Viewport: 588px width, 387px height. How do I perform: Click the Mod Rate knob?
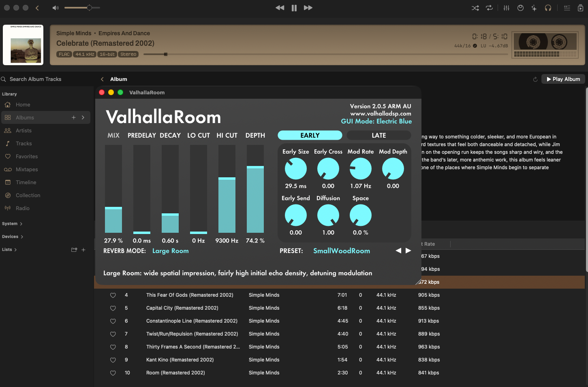coord(361,169)
